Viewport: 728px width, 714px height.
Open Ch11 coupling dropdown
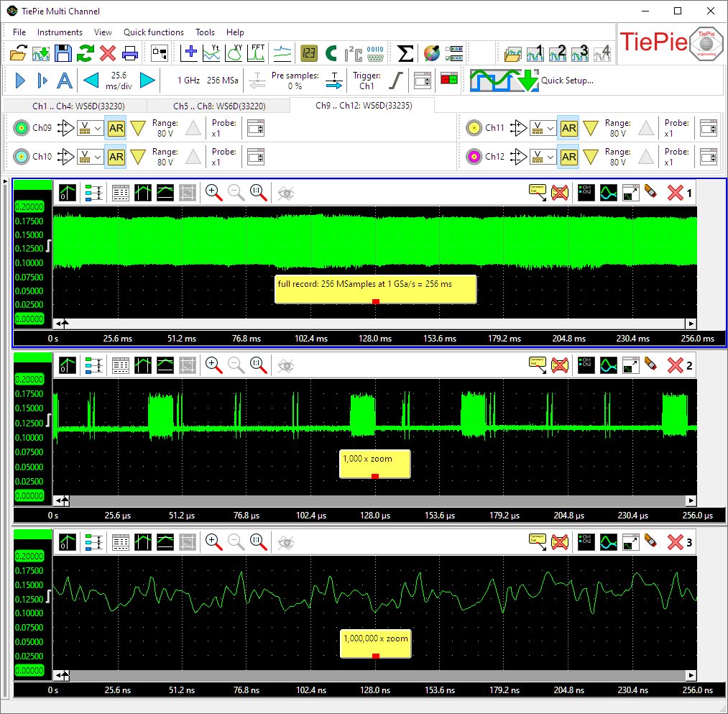point(543,129)
